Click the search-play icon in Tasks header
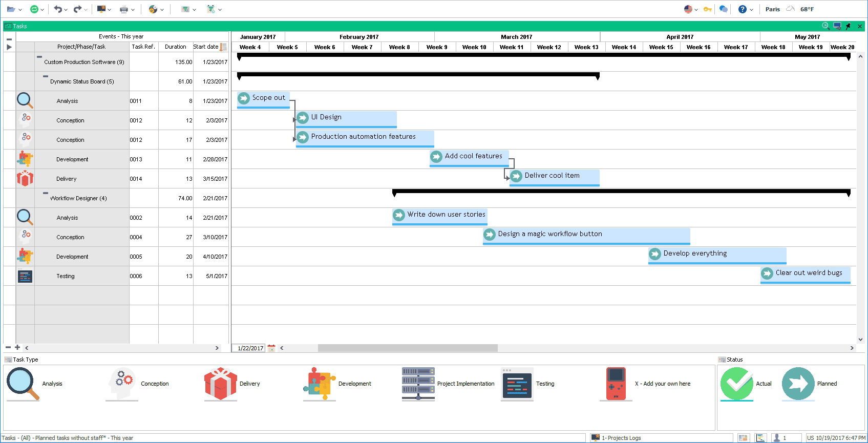 825,26
